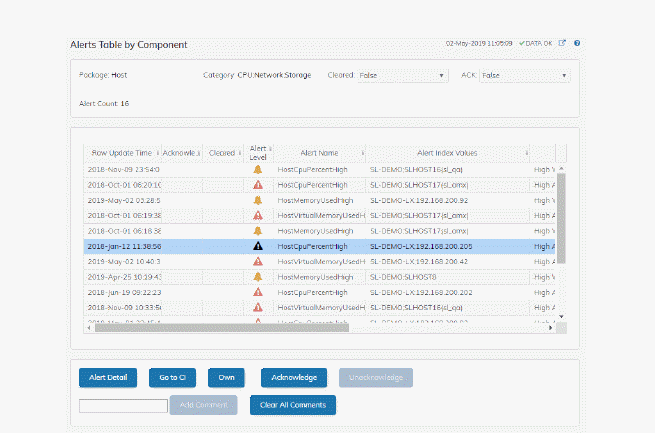Click the Go to CI button
Image resolution: width=655 pixels, height=433 pixels.
click(x=172, y=377)
